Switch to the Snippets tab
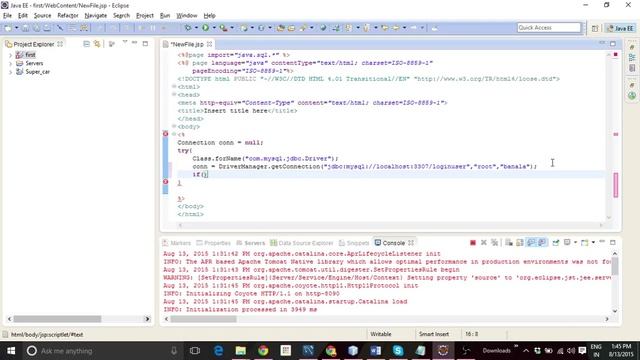 [354, 243]
